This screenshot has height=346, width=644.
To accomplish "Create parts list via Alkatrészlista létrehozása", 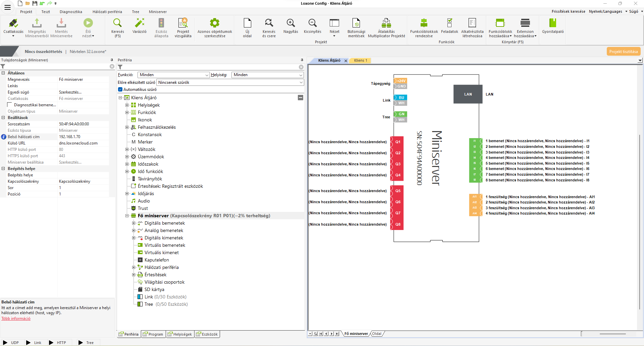I will click(472, 23).
